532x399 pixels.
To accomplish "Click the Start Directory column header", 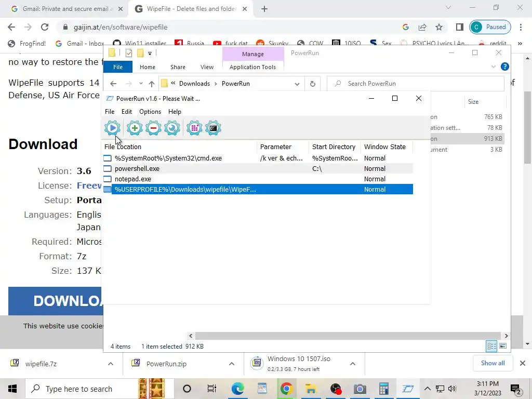I will click(335, 147).
